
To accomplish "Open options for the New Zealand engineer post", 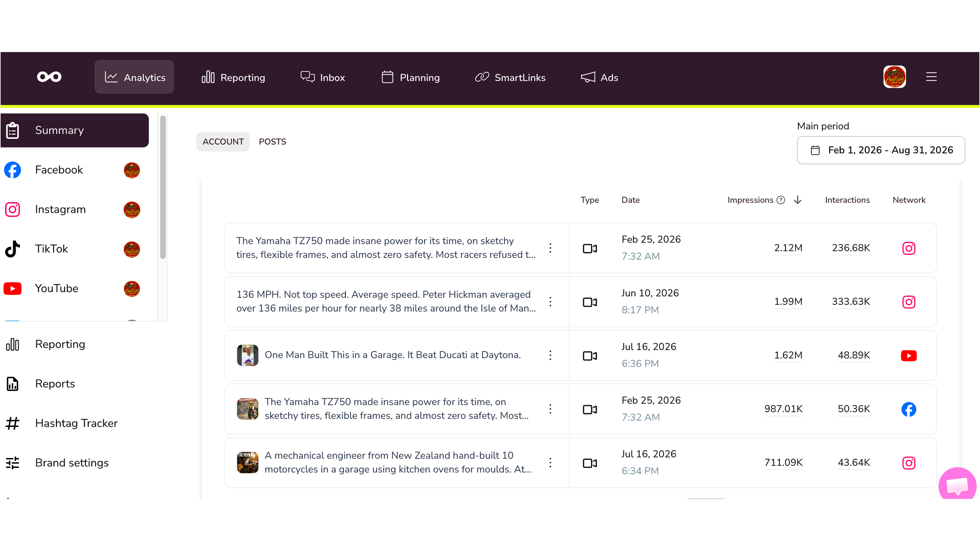I will point(550,463).
